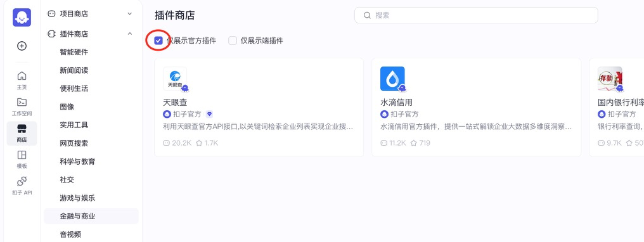This screenshot has width=644, height=242.
Task: Go to 主页 home icon
Action: click(22, 76)
